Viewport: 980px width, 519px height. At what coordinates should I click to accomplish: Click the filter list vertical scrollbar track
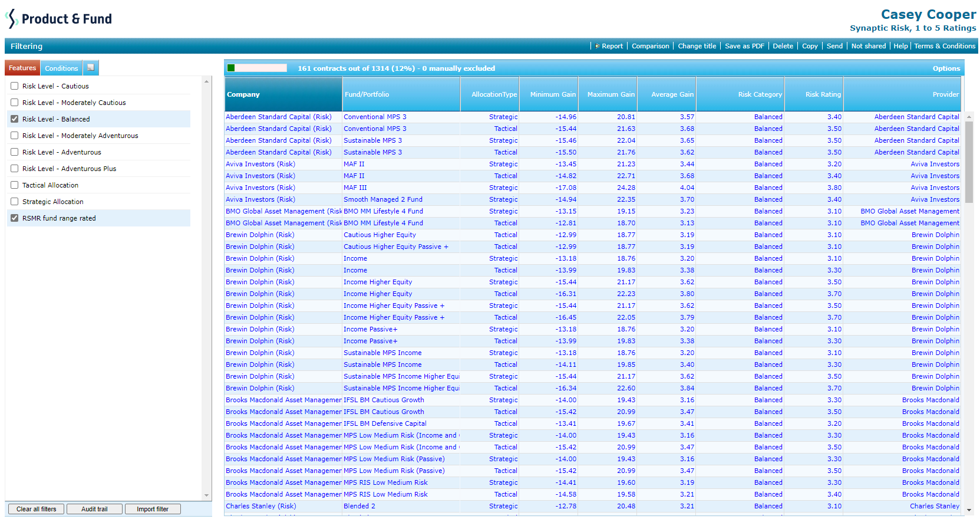tap(206, 288)
